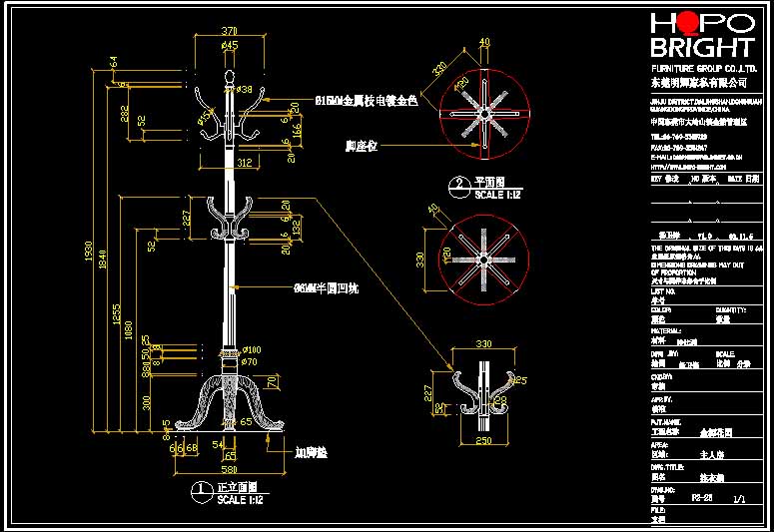The width and height of the screenshot is (774, 532).
Task: Click the upper red circle plan view
Action: (x=484, y=114)
